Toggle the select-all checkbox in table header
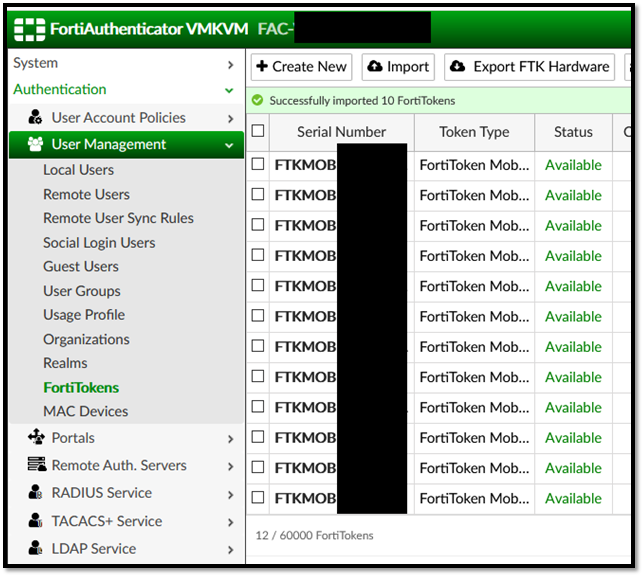Screen dimensions: 644x577 click(258, 131)
